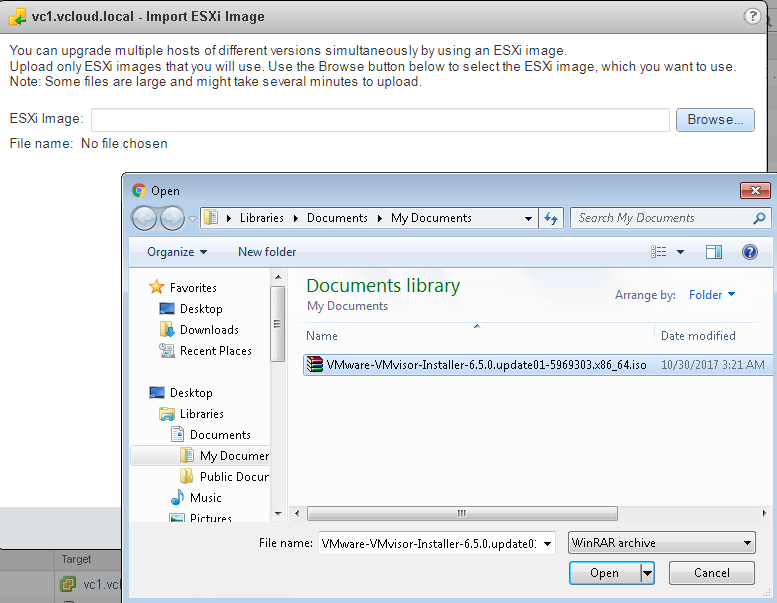
Task: Click the vc1 vCenter icon in Target row
Action: [x=68, y=584]
